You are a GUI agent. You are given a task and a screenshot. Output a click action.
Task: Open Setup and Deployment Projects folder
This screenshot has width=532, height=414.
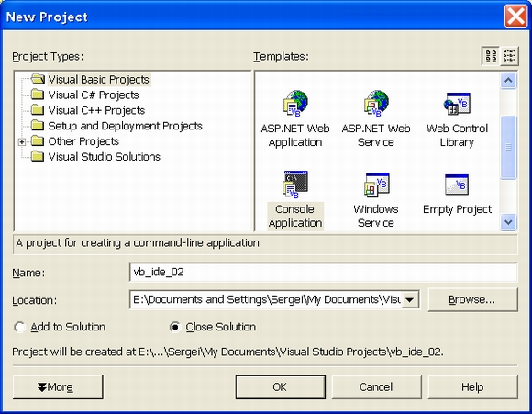pyautogui.click(x=125, y=126)
